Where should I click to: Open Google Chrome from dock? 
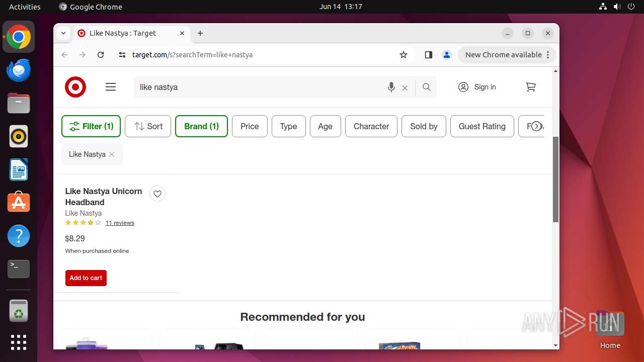[x=19, y=37]
